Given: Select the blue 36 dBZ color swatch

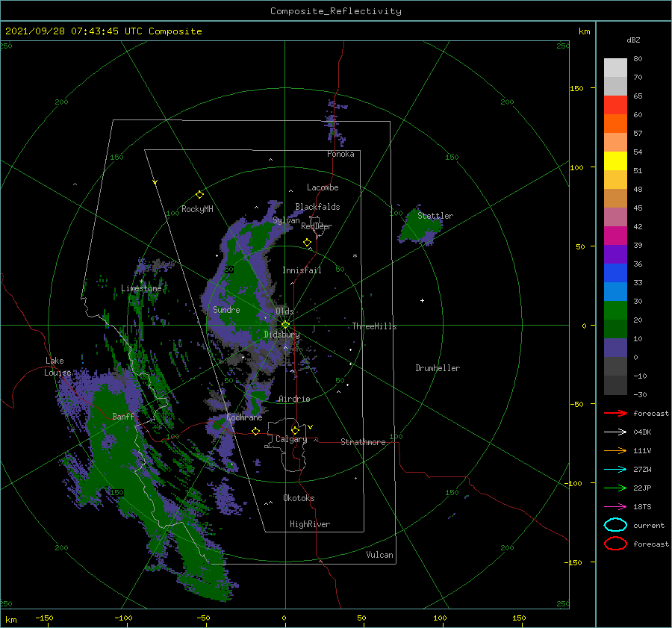Looking at the screenshot, I should tap(615, 273).
